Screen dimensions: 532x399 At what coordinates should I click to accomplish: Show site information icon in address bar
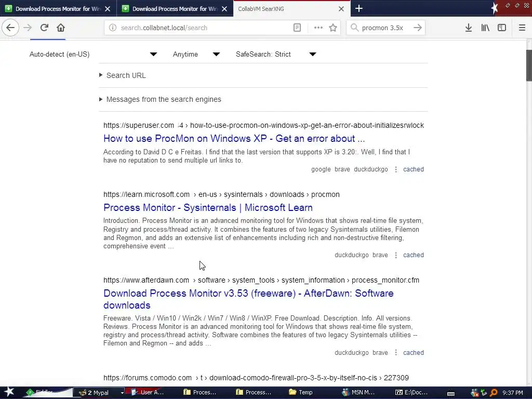click(x=113, y=28)
